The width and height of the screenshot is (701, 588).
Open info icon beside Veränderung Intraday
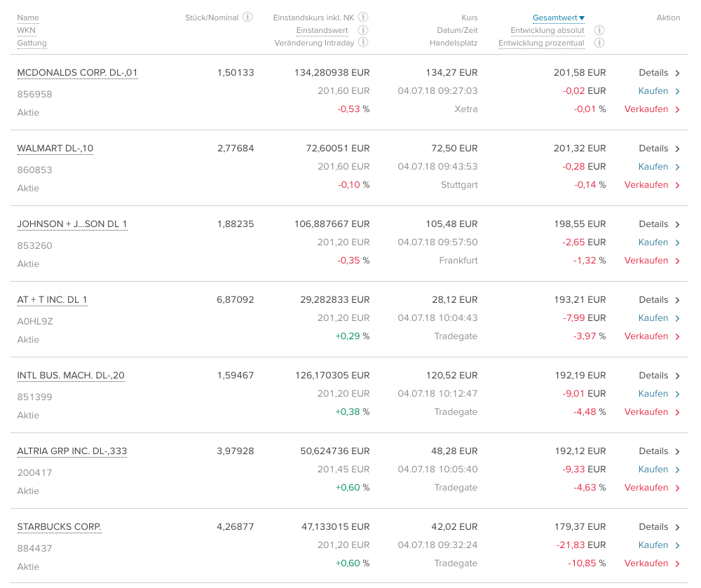pos(363,43)
